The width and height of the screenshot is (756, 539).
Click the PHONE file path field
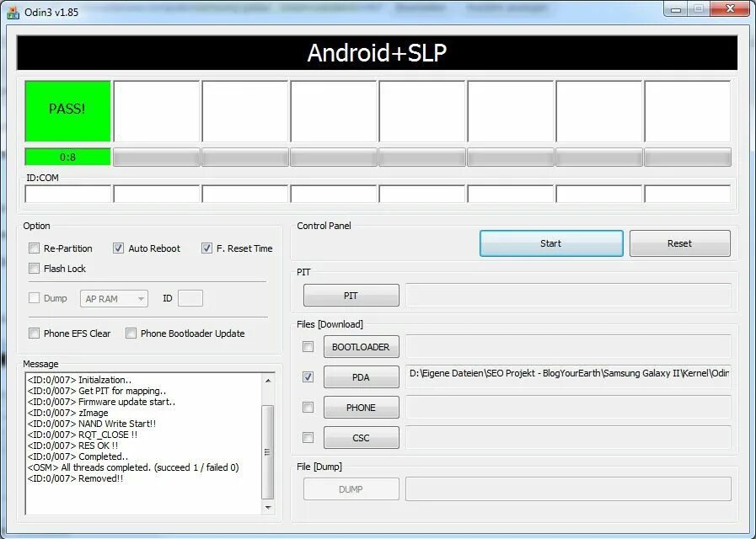568,408
